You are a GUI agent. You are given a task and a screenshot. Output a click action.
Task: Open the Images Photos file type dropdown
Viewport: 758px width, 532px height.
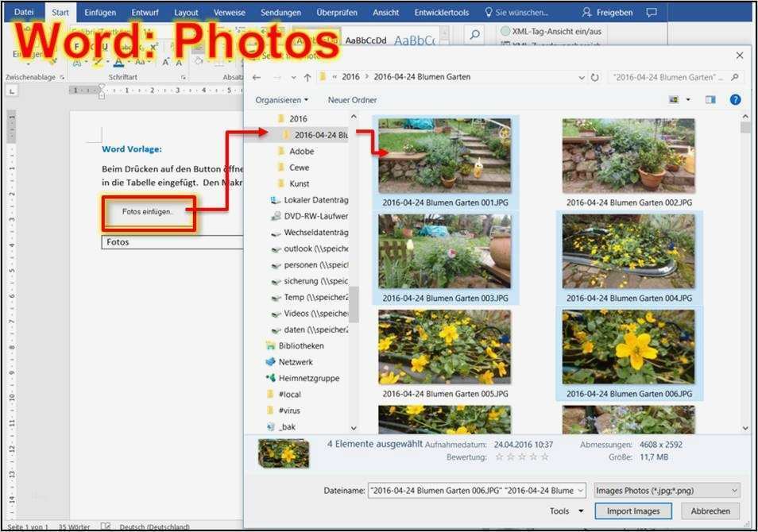(667, 491)
